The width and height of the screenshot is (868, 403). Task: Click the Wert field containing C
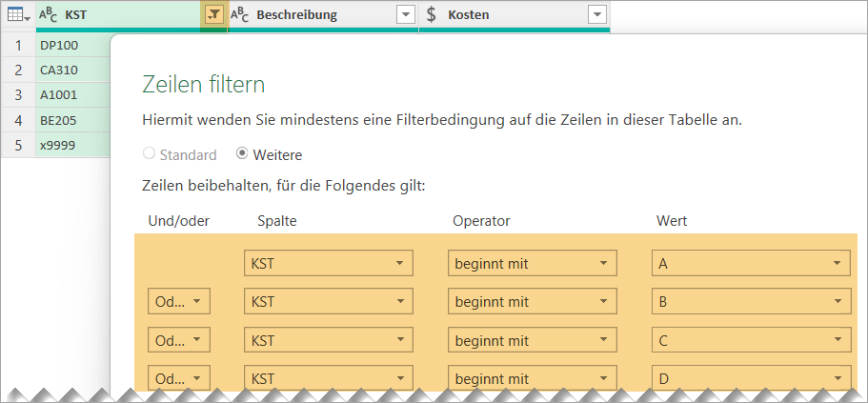(x=751, y=339)
